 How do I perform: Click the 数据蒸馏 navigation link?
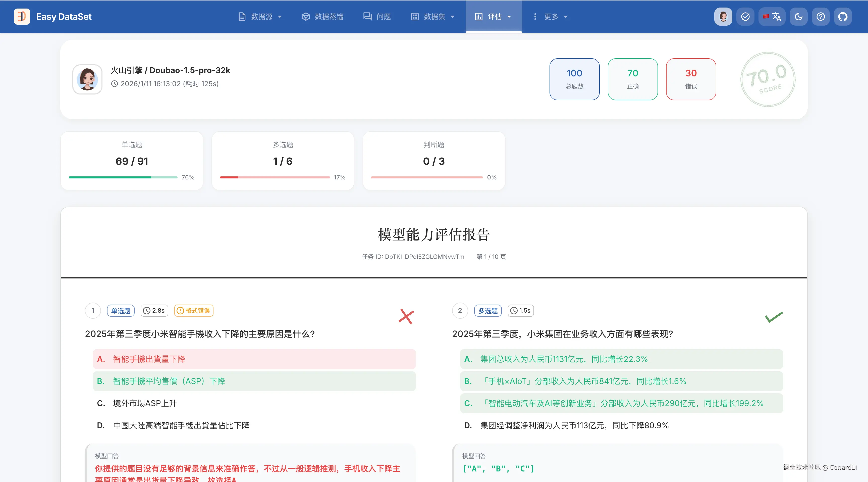click(x=322, y=17)
